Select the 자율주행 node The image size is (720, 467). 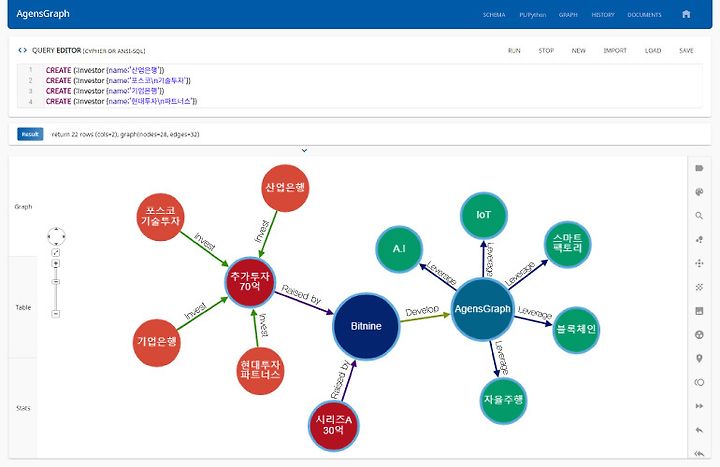[x=503, y=400]
